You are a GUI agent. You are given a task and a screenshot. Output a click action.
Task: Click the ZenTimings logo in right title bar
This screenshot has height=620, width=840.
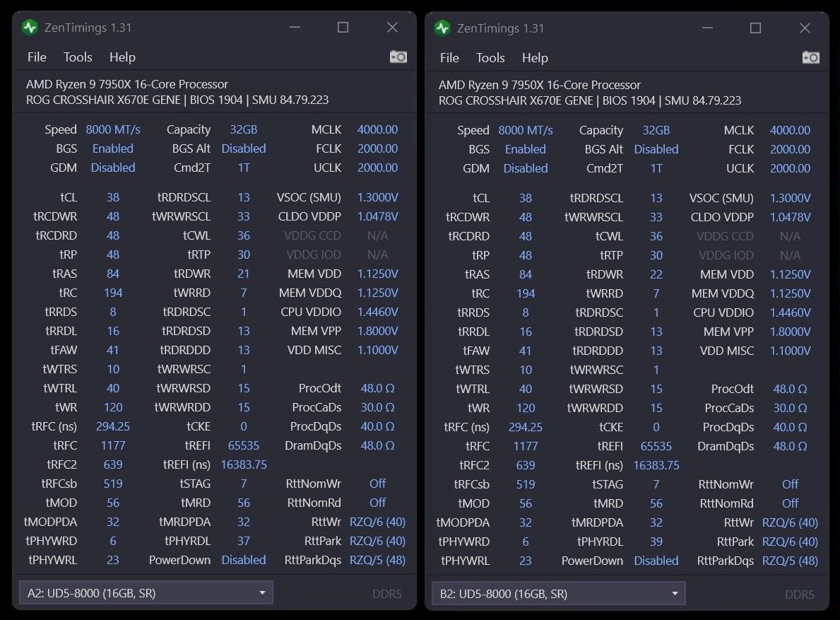[442, 28]
